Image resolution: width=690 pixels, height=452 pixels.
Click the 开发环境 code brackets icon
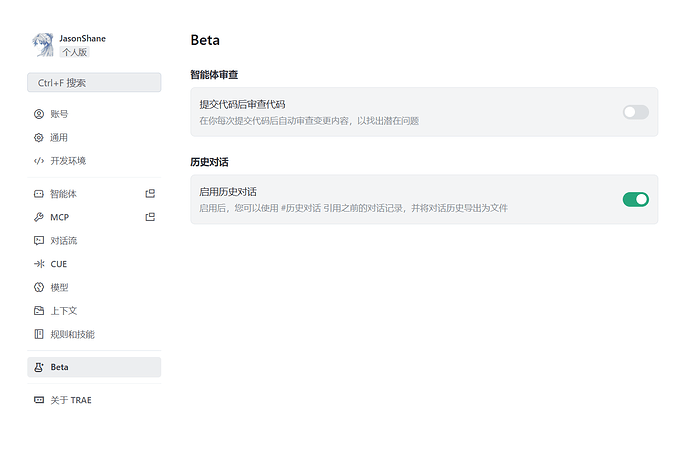39,161
